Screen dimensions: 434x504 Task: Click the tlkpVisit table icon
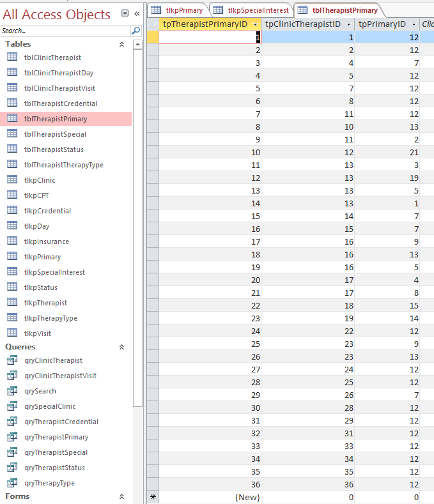coord(12,333)
